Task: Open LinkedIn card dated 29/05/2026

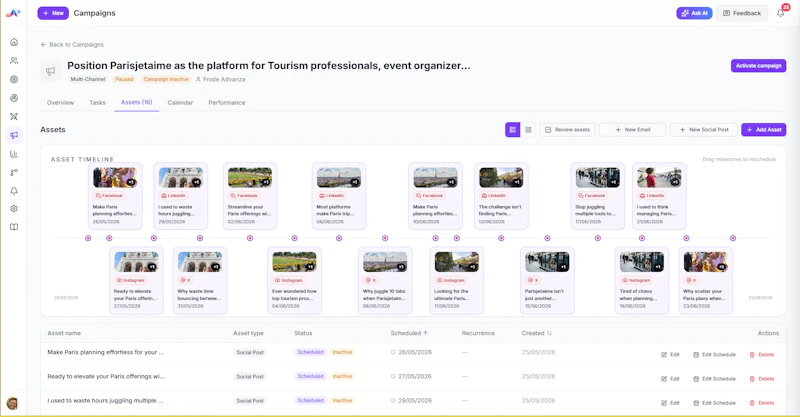Action: tap(181, 196)
